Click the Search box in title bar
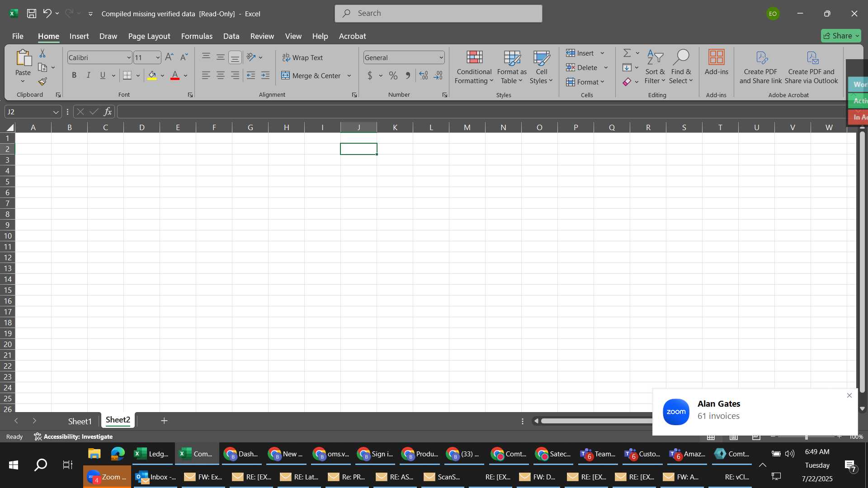This screenshot has width=868, height=488. (x=438, y=14)
